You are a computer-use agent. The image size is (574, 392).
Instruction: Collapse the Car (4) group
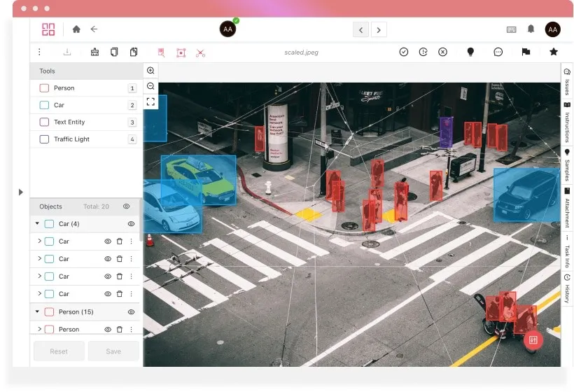tap(37, 224)
